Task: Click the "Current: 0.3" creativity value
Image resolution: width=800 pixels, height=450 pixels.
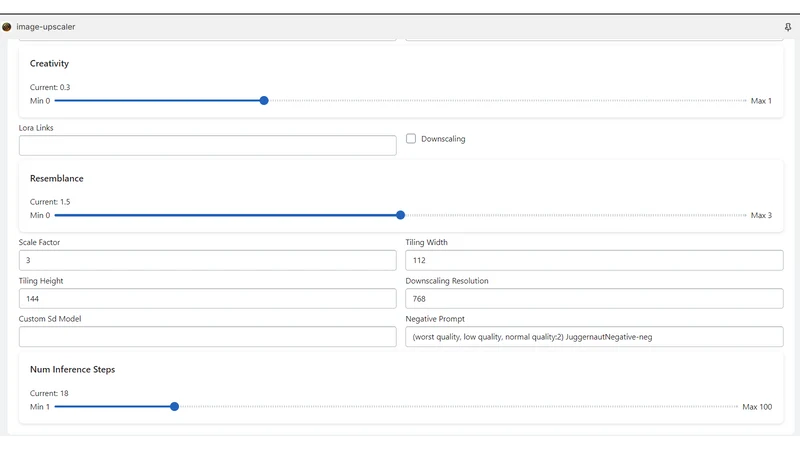Action: click(50, 87)
